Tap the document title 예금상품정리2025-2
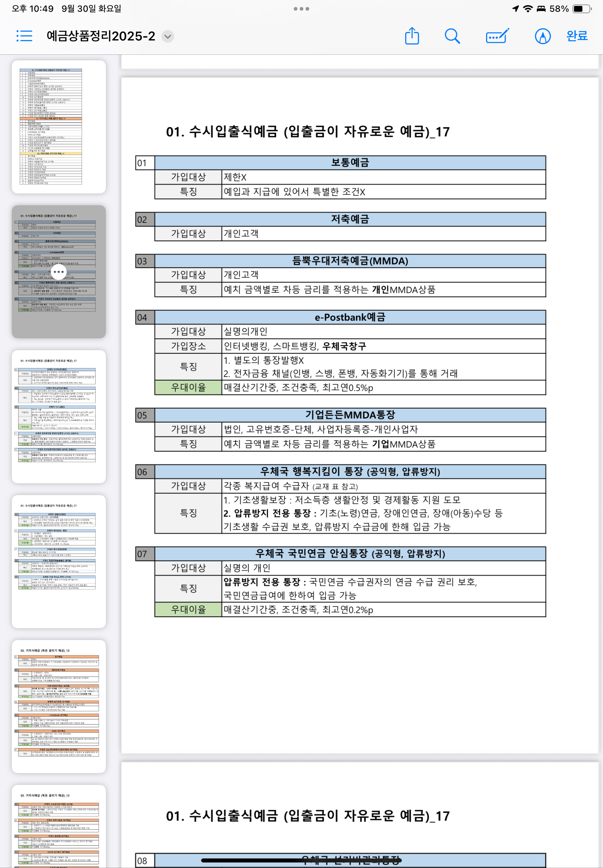The height and width of the screenshot is (868, 603). pos(100,36)
